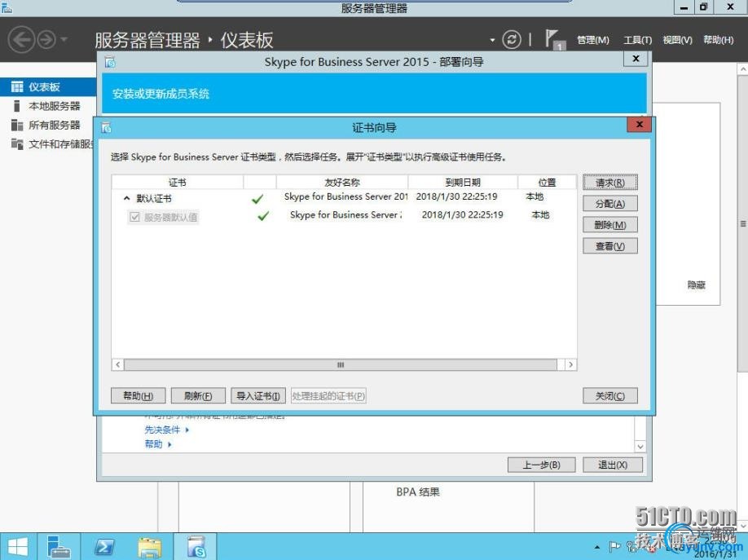
Task: Select the 默认证书 row label
Action: (x=154, y=199)
